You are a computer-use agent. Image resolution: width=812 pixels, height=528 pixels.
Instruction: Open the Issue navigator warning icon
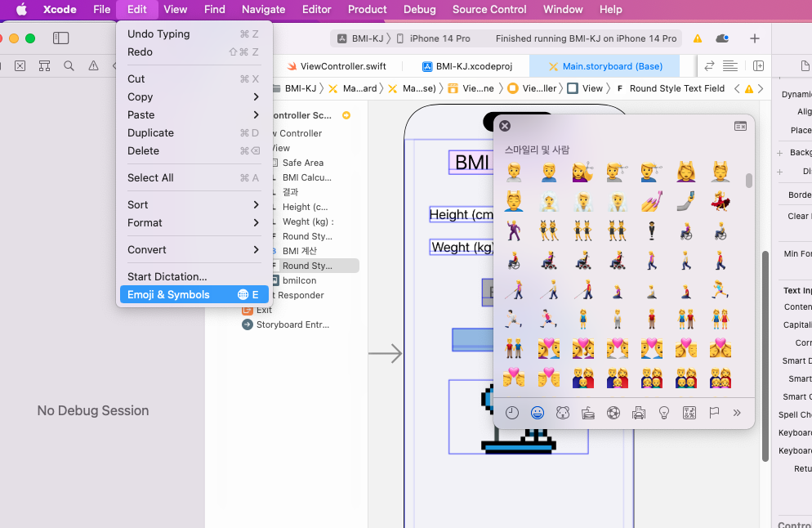(x=93, y=66)
